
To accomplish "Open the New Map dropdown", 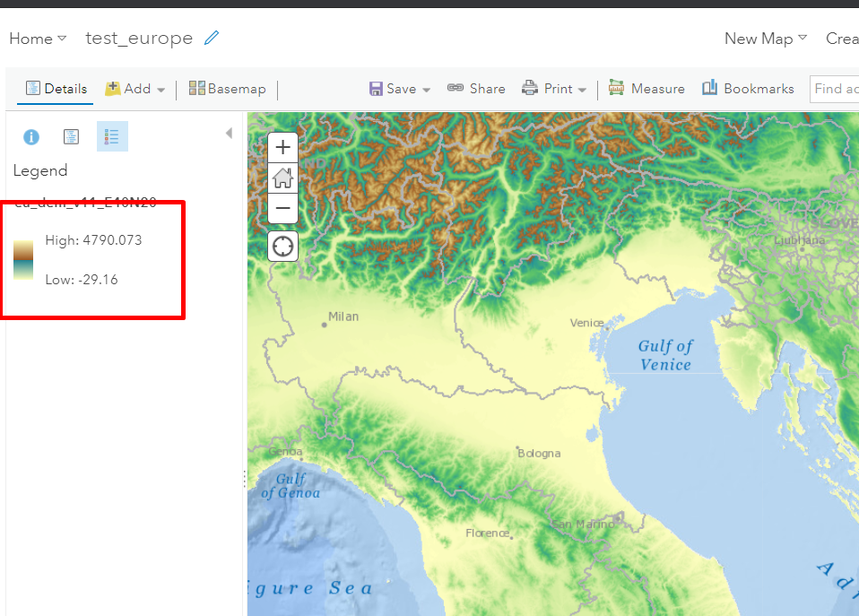I will (x=764, y=39).
